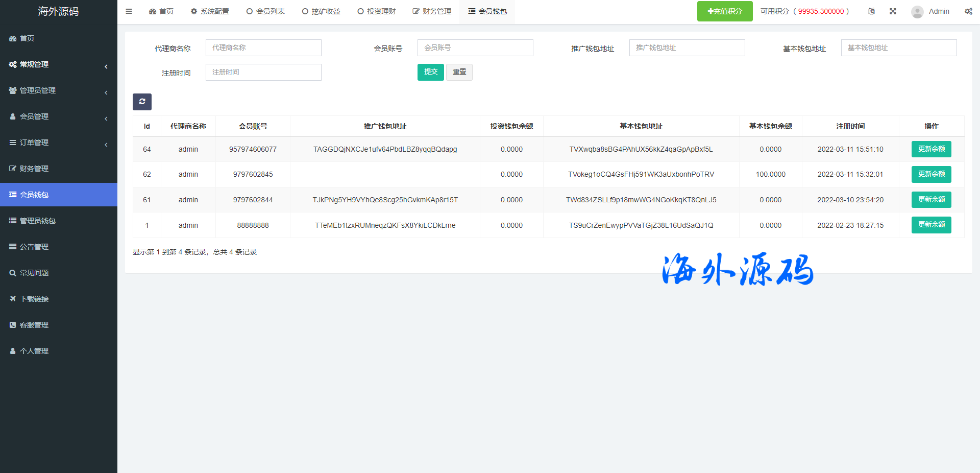Open 常见问题 in the sidebar

click(34, 273)
